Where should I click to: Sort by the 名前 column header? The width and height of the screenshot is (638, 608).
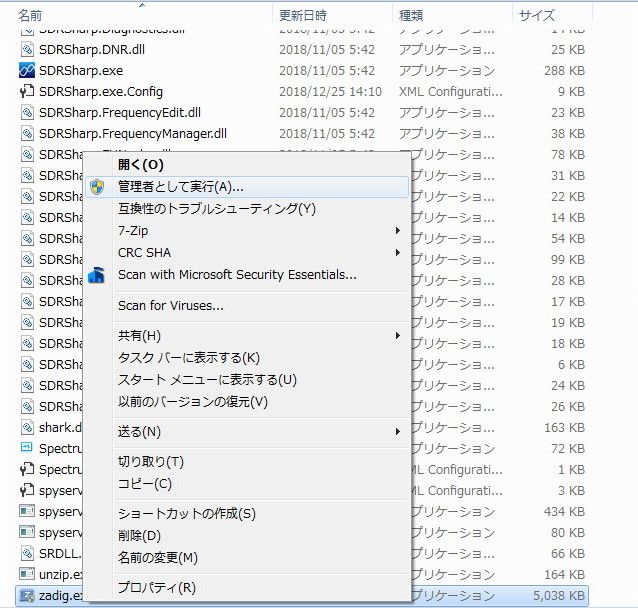click(x=30, y=15)
